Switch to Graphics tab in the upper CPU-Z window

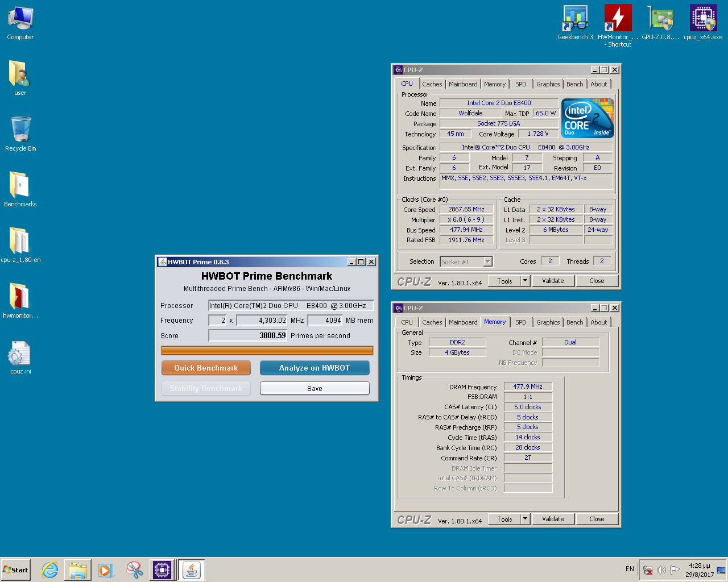point(548,84)
